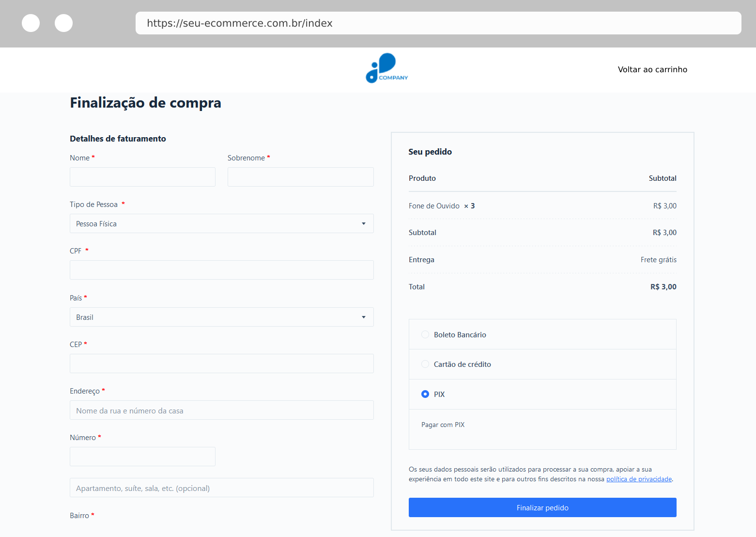The height and width of the screenshot is (537, 756).
Task: Click the first white circle window button
Action: [x=31, y=23]
